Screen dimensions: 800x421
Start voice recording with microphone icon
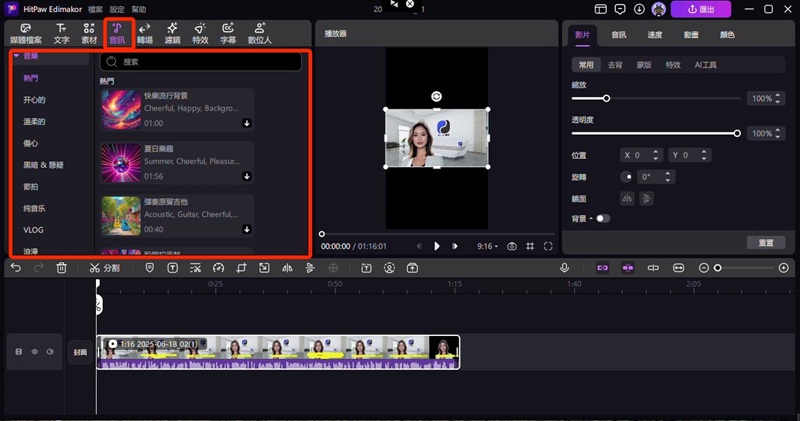click(565, 268)
